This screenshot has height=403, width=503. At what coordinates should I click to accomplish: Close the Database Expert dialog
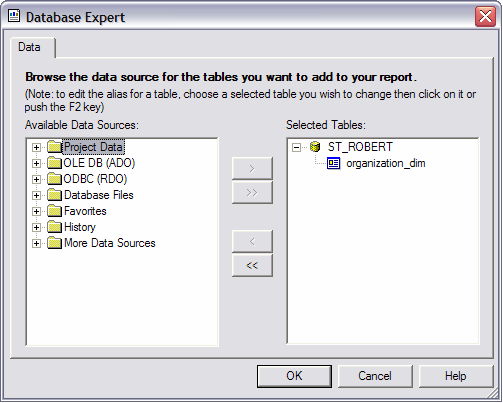(485, 16)
